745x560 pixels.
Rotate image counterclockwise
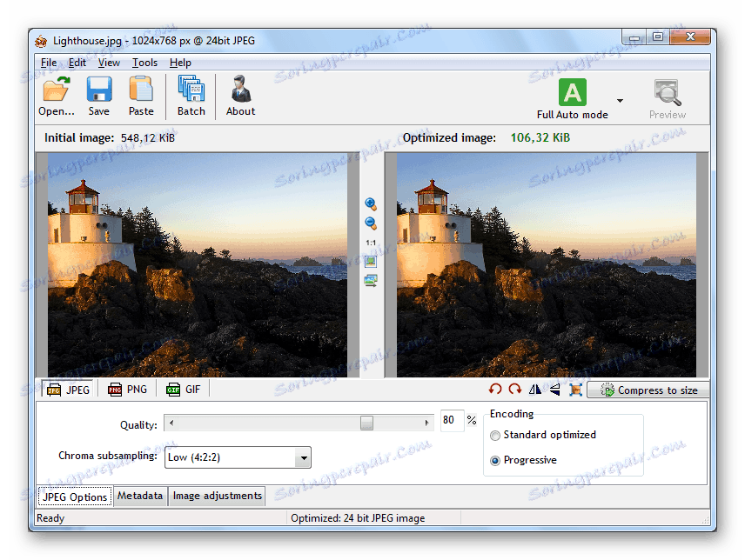[x=495, y=390]
